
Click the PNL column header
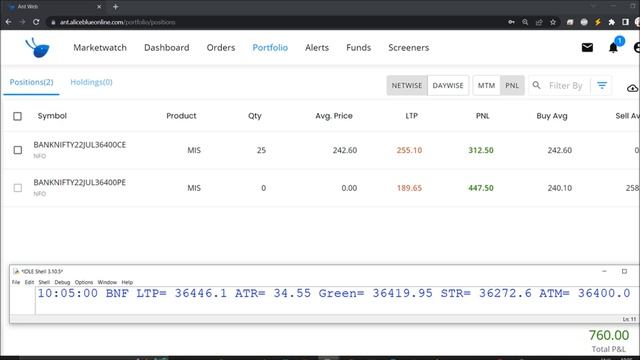pos(482,116)
